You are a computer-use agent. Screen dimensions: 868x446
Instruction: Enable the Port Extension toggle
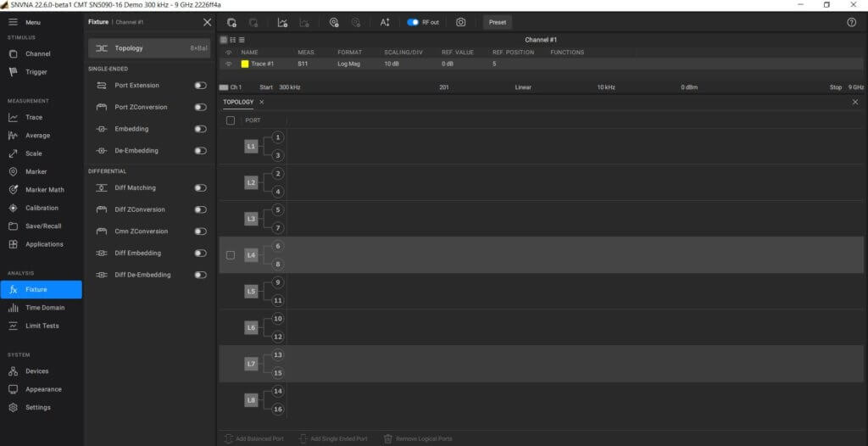tap(200, 86)
